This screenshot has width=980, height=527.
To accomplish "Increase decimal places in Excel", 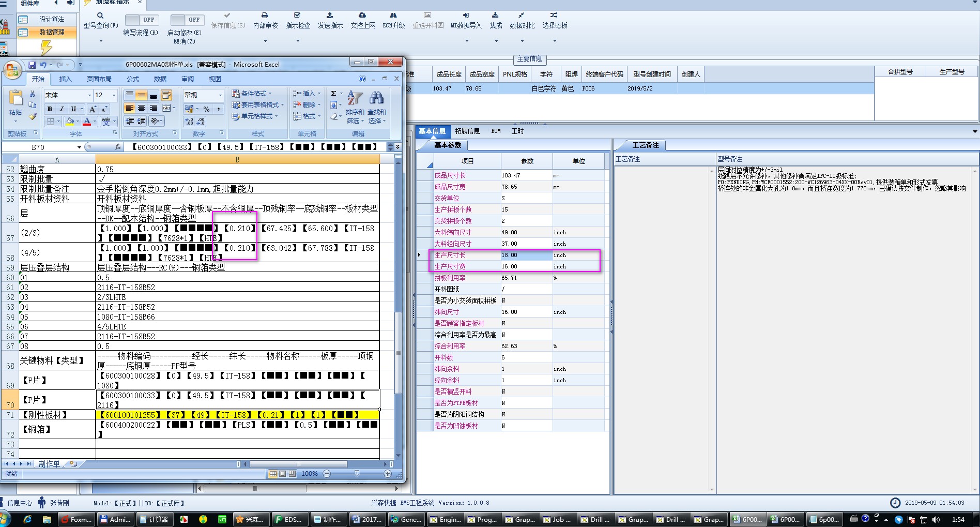I will tap(189, 121).
